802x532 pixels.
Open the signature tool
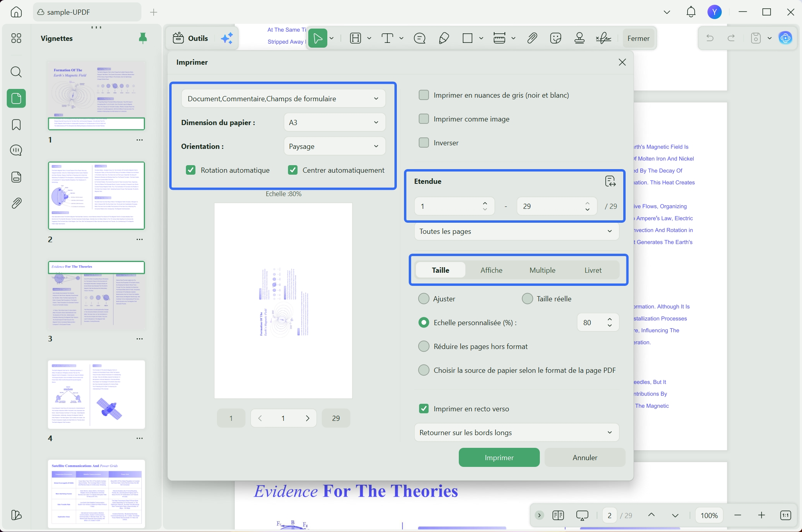click(x=603, y=38)
